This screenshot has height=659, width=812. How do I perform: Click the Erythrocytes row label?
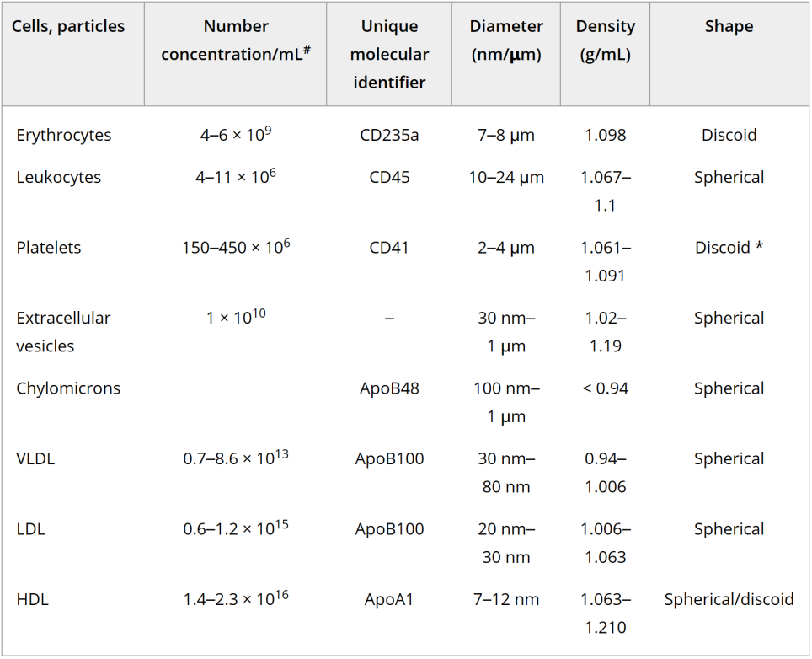[x=64, y=136]
